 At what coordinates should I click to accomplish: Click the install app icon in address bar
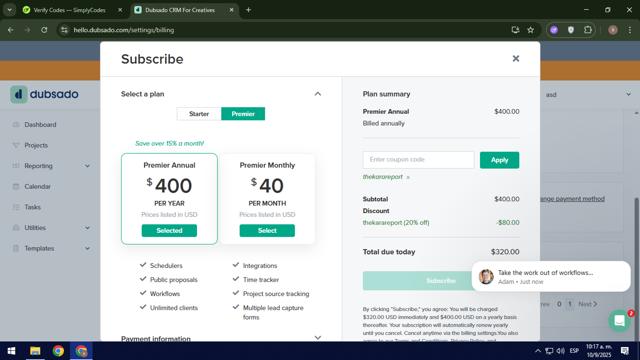[515, 30]
